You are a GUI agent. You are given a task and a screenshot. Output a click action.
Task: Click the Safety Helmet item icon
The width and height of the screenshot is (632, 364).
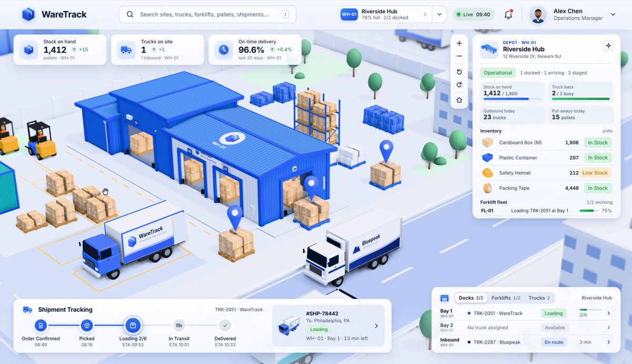[x=488, y=173]
